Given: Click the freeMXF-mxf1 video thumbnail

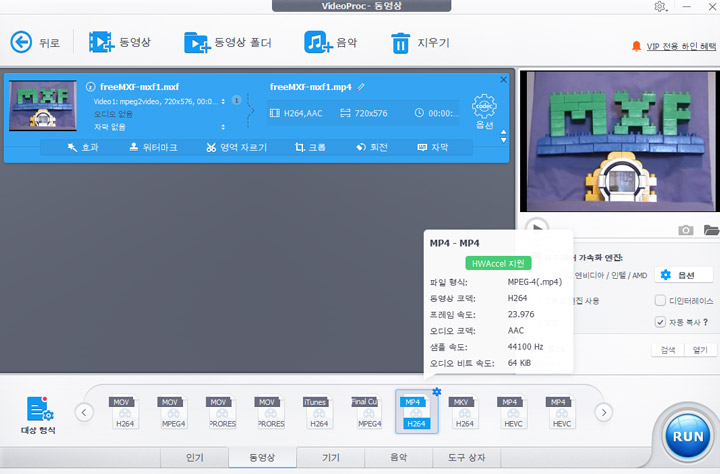Looking at the screenshot, I should coord(43,106).
